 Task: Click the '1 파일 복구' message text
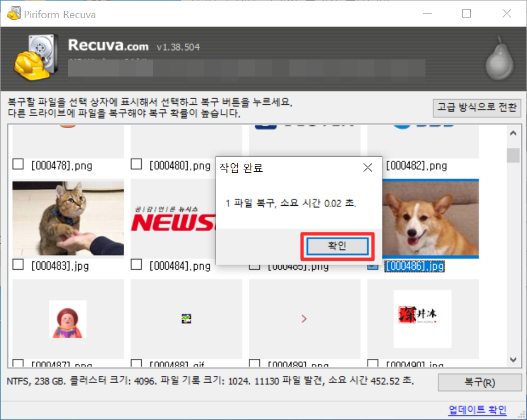pos(290,203)
